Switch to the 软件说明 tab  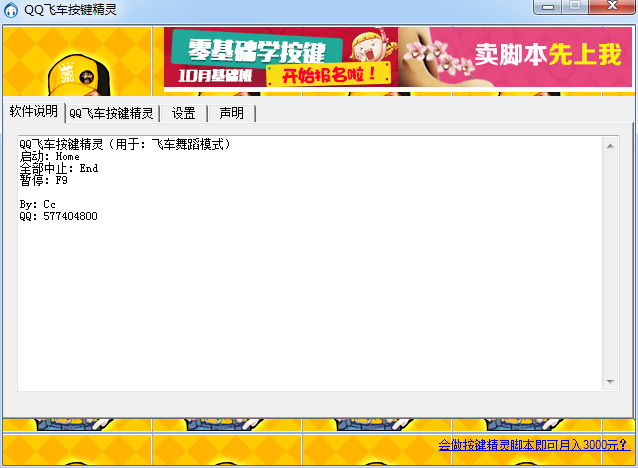pos(34,112)
